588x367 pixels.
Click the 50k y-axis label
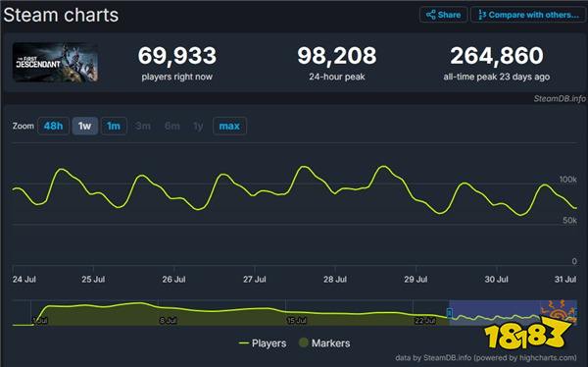570,221
